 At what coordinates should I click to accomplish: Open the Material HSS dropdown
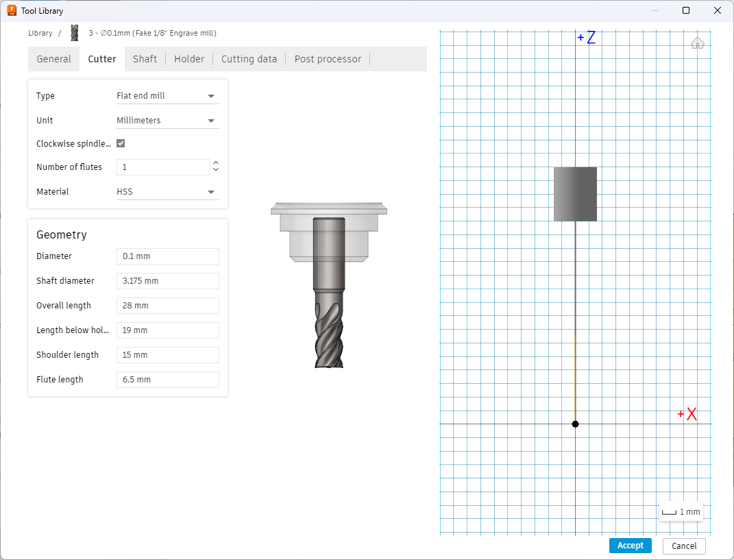click(x=167, y=192)
